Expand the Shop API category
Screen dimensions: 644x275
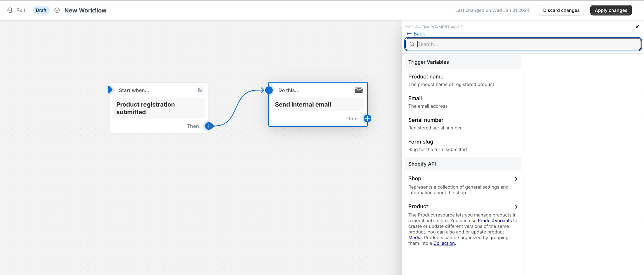pos(463,179)
